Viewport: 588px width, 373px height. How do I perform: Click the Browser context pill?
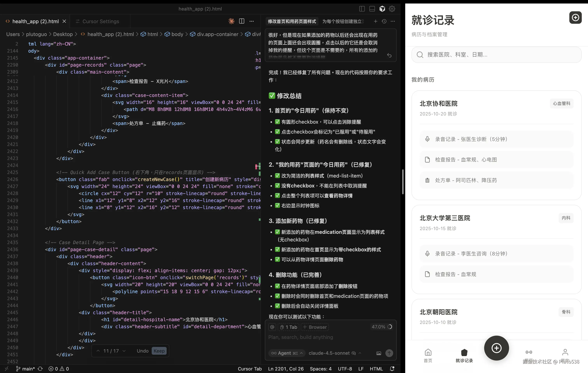(315, 327)
